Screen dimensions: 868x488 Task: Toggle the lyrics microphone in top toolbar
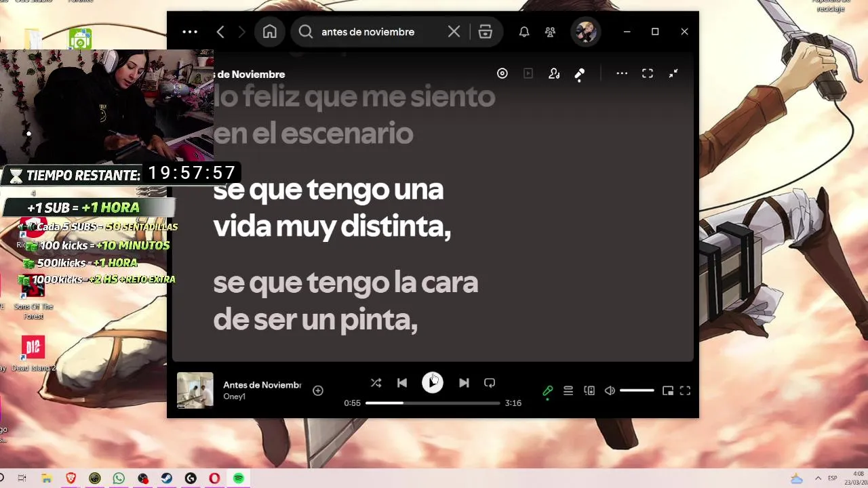[580, 74]
